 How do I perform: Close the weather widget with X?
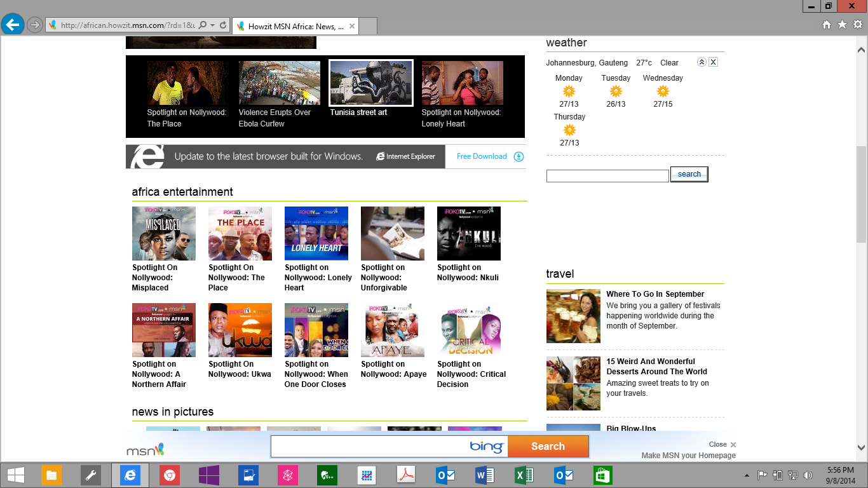pos(714,62)
